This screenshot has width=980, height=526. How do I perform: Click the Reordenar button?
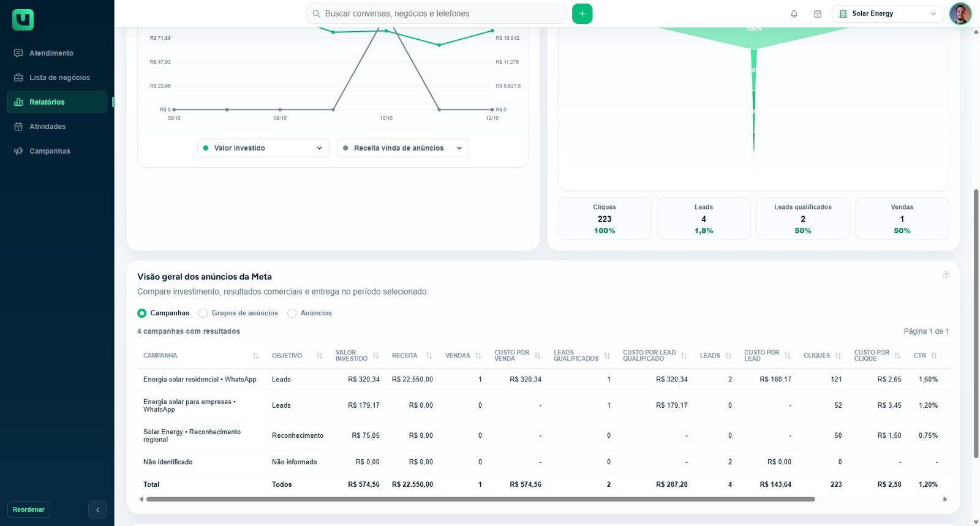click(x=28, y=509)
